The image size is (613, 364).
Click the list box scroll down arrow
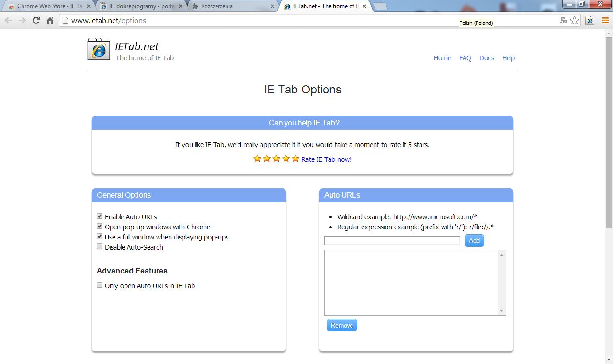pos(502,311)
